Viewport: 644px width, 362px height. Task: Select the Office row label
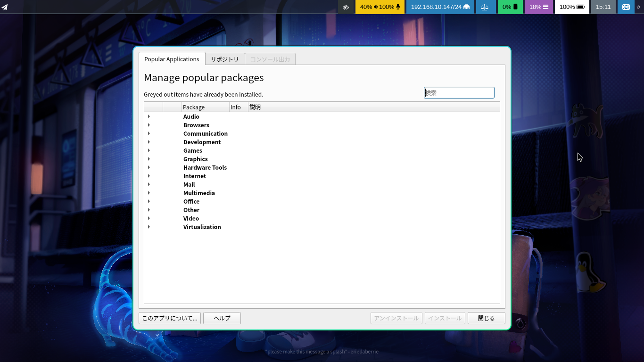(x=191, y=201)
